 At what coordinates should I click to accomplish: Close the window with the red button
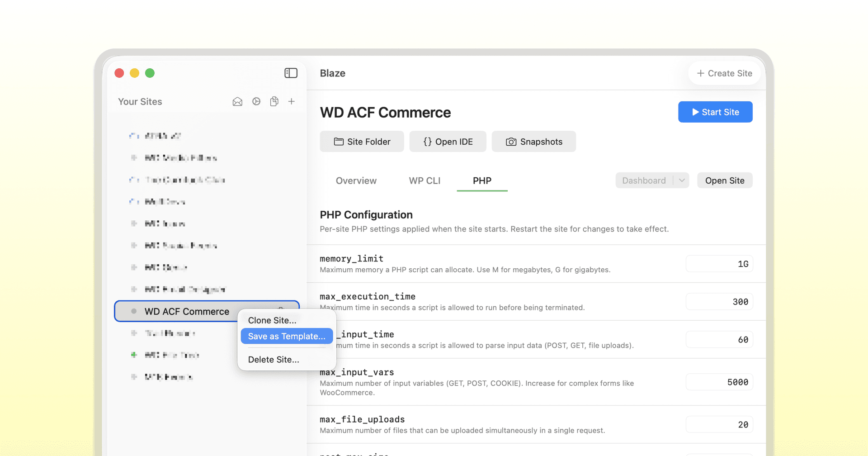pyautogui.click(x=119, y=73)
